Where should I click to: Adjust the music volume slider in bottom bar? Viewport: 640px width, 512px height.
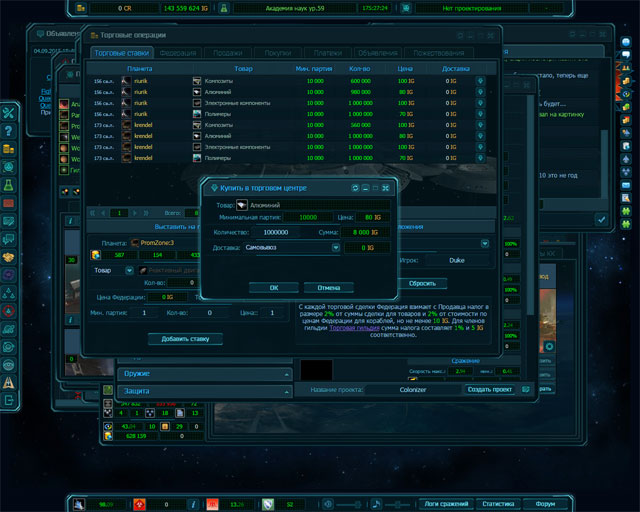pyautogui.click(x=398, y=505)
